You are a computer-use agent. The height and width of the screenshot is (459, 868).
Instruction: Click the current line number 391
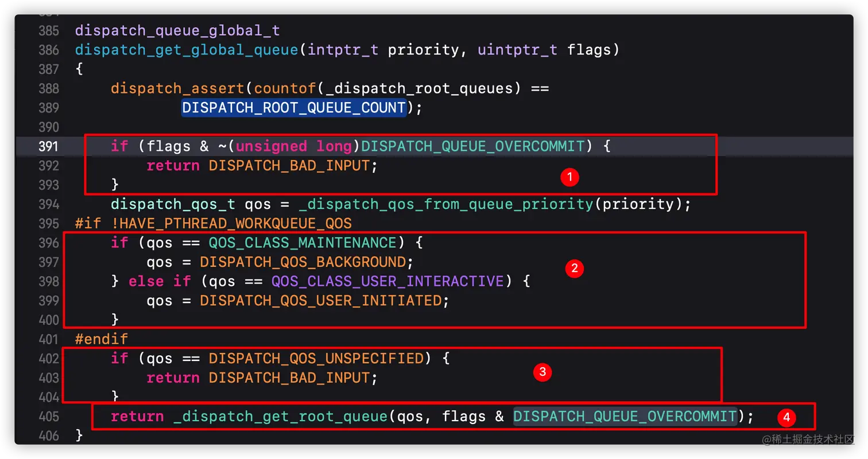click(x=49, y=146)
